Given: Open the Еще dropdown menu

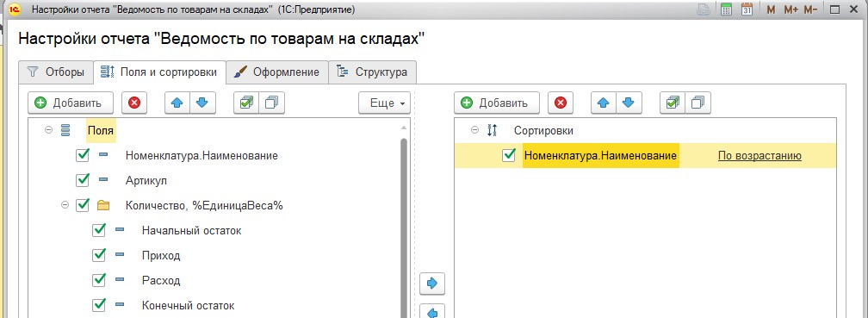Looking at the screenshot, I should click(384, 103).
